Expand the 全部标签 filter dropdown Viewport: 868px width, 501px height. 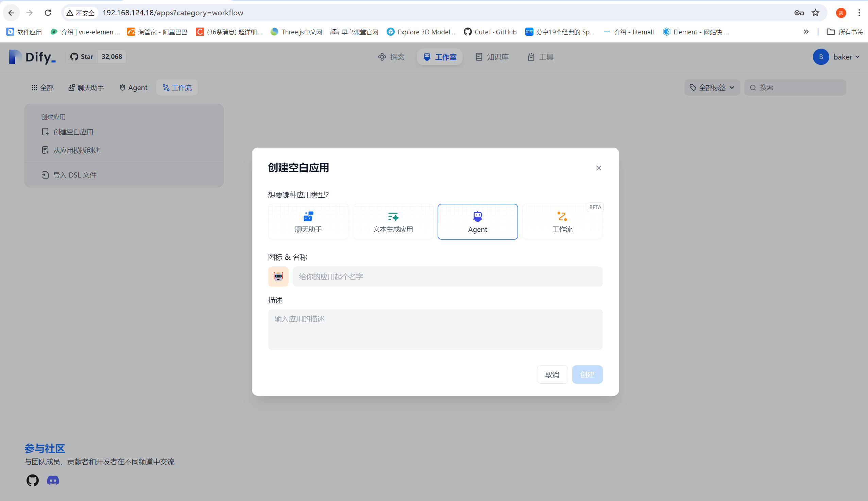pyautogui.click(x=712, y=88)
